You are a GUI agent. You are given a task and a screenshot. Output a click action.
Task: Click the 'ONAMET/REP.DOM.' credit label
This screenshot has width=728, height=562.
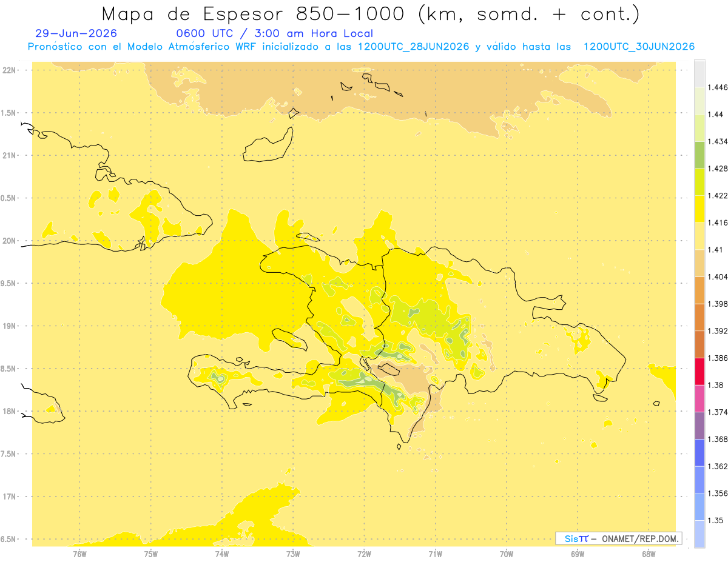tap(640, 538)
